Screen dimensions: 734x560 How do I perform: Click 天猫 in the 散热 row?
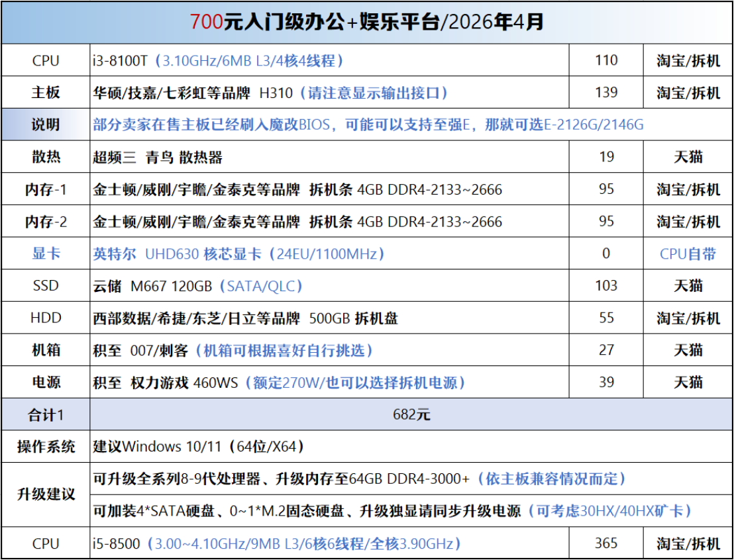coord(688,157)
